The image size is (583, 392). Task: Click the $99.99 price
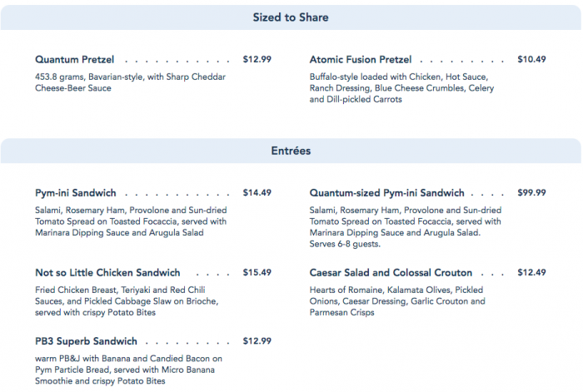[x=531, y=193]
